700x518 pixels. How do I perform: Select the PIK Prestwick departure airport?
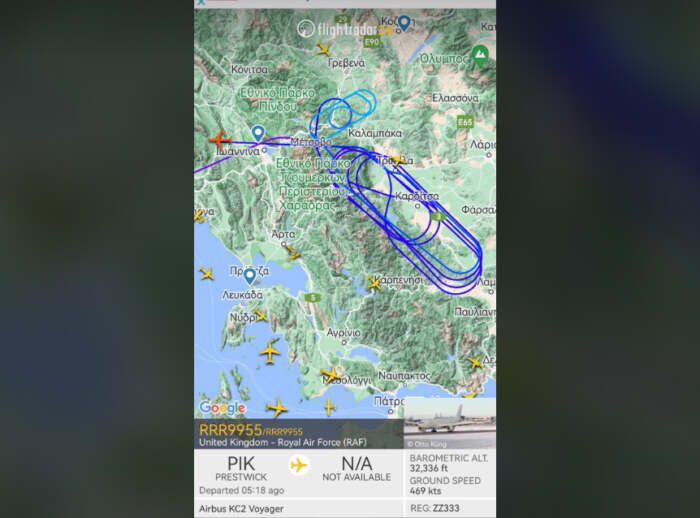coord(241,468)
